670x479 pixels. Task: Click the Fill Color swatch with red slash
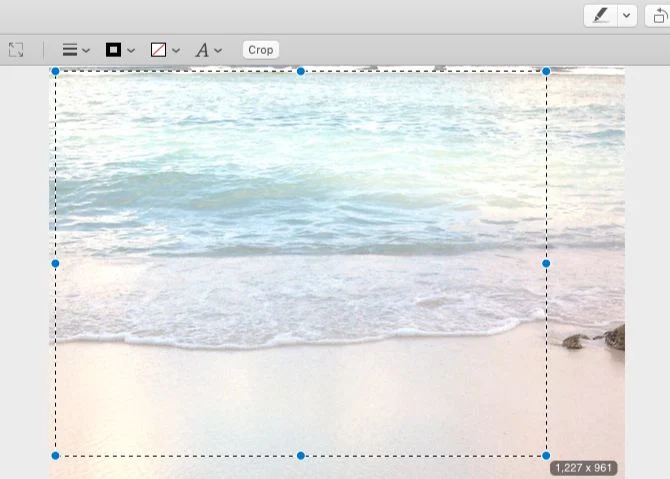pyautogui.click(x=158, y=50)
